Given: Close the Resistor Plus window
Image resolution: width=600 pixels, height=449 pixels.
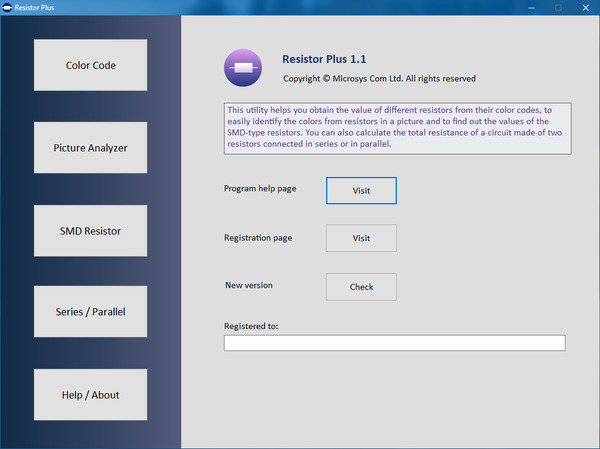Looking at the screenshot, I should (585, 8).
